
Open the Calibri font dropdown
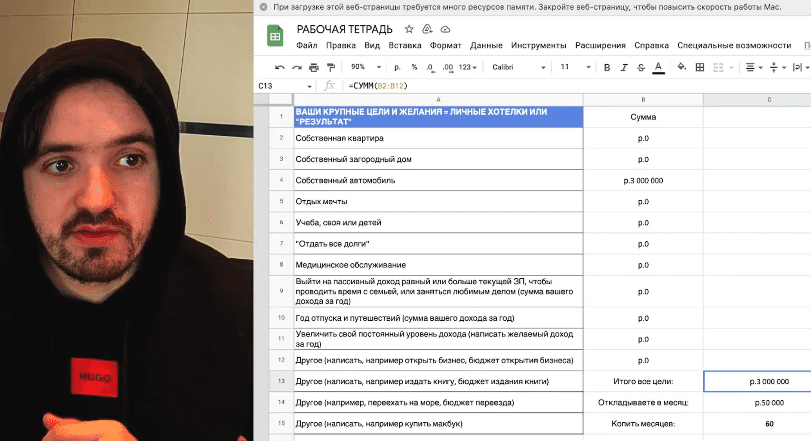coord(518,67)
